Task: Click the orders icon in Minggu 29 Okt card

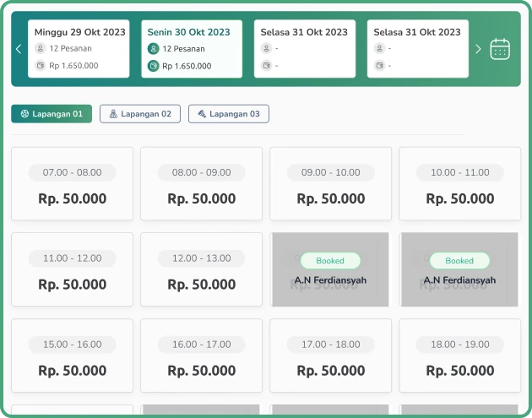Action: click(40, 48)
